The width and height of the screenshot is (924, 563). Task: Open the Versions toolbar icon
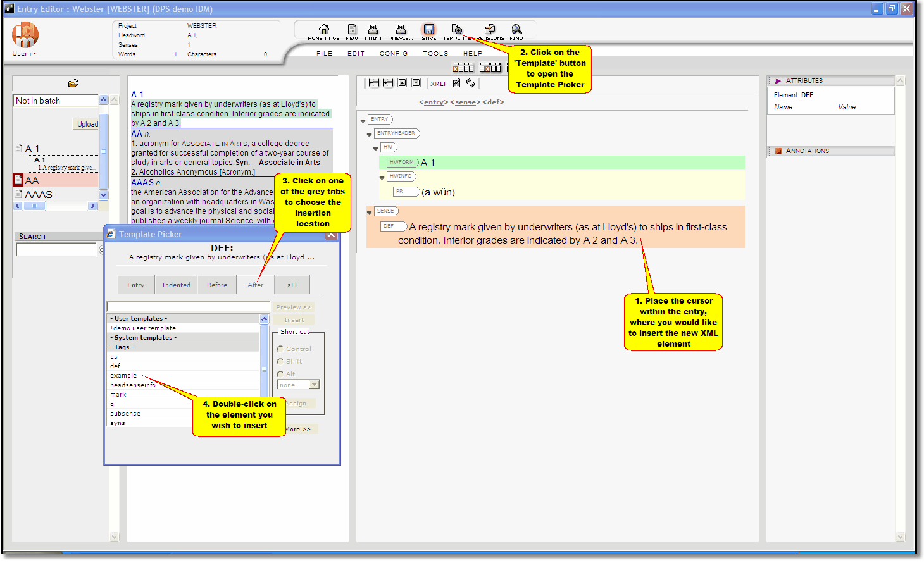(x=490, y=29)
